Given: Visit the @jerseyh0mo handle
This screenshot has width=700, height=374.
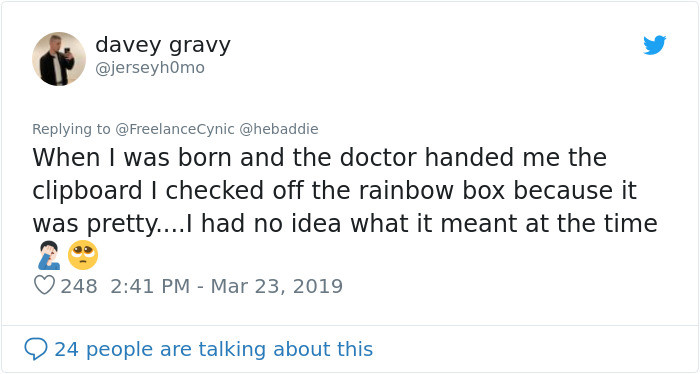Looking at the screenshot, I should [x=150, y=68].
